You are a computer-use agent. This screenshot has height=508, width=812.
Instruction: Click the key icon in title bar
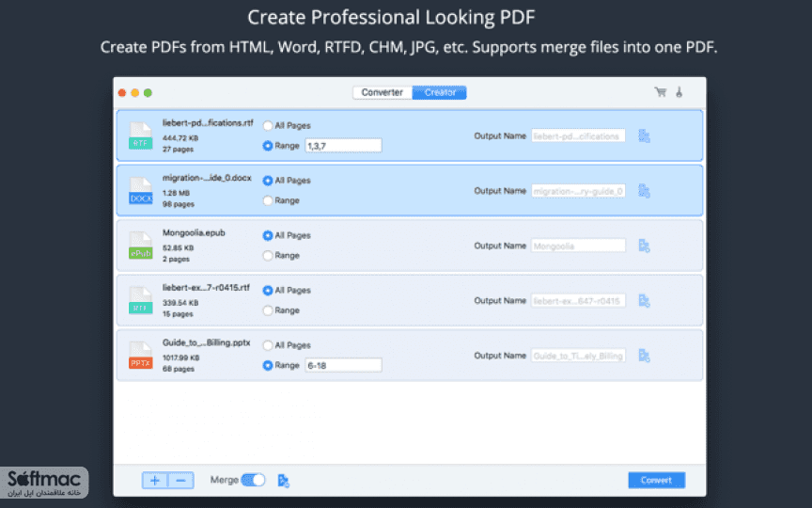click(x=679, y=92)
